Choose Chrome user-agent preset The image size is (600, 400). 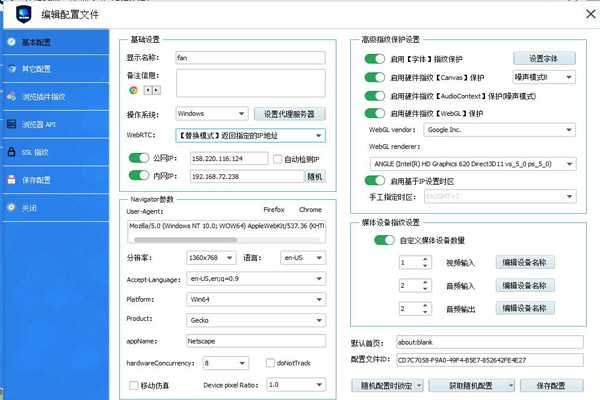[310, 209]
